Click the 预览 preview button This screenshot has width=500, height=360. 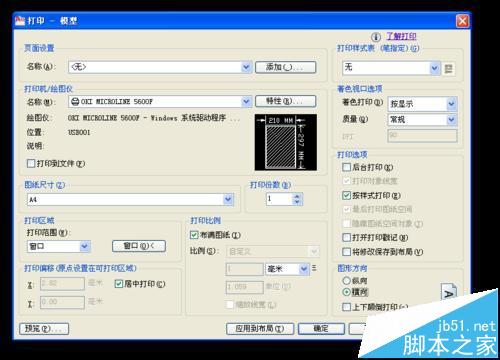[x=44, y=329]
